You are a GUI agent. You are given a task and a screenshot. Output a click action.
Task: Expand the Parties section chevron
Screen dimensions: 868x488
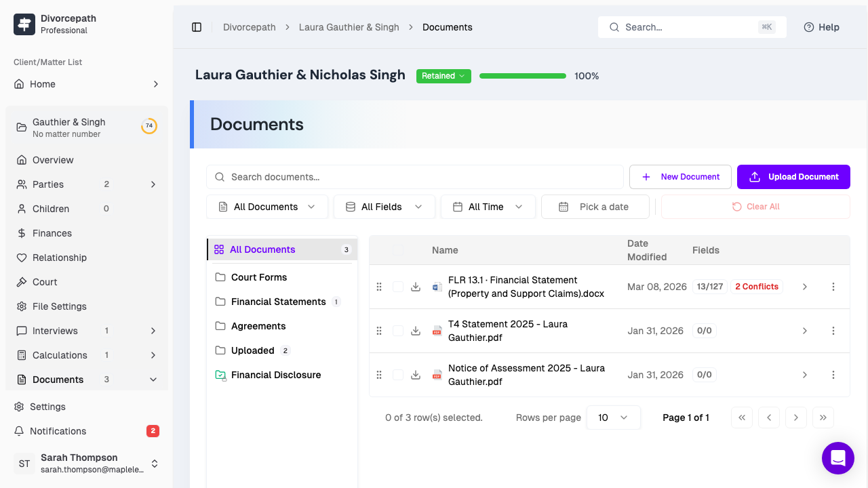tap(153, 184)
